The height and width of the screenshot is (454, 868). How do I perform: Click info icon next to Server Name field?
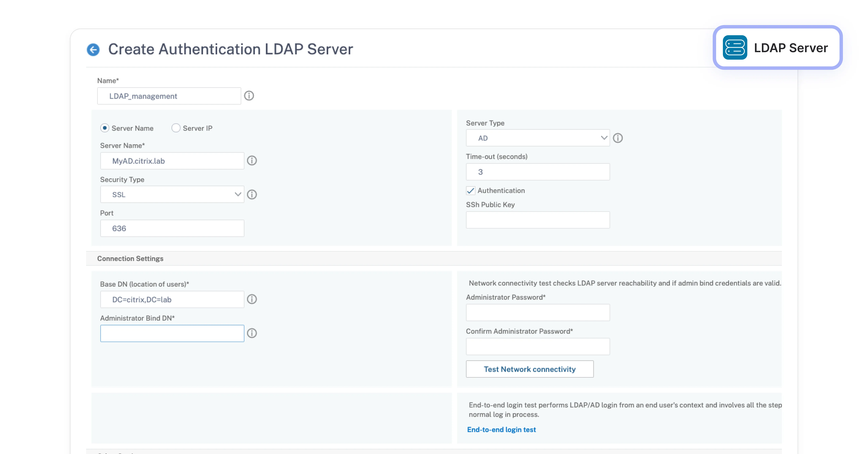[252, 161]
